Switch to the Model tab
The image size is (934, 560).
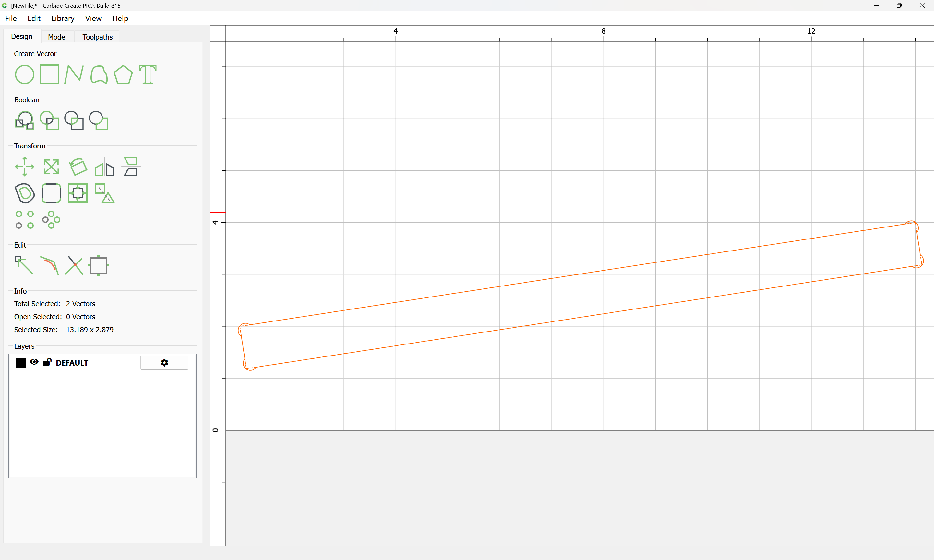pos(57,37)
